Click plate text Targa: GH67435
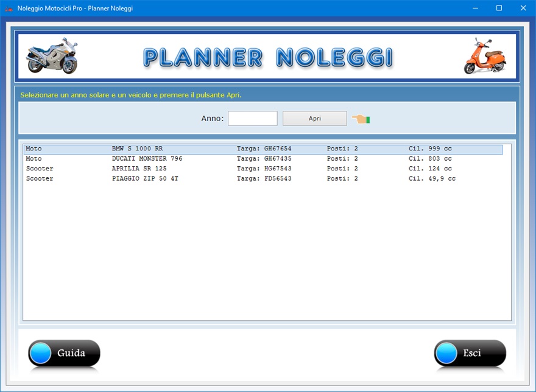The width and height of the screenshot is (536, 392). tap(264, 159)
